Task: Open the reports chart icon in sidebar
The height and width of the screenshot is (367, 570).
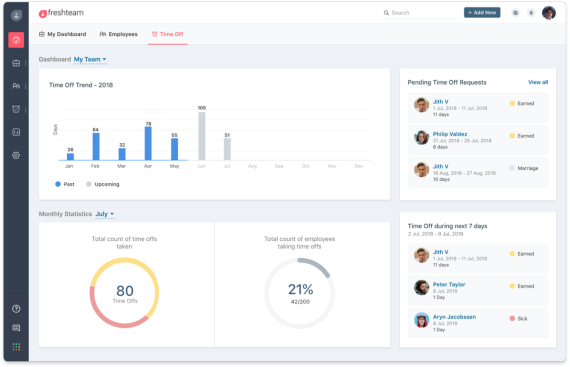Action: pos(16,132)
